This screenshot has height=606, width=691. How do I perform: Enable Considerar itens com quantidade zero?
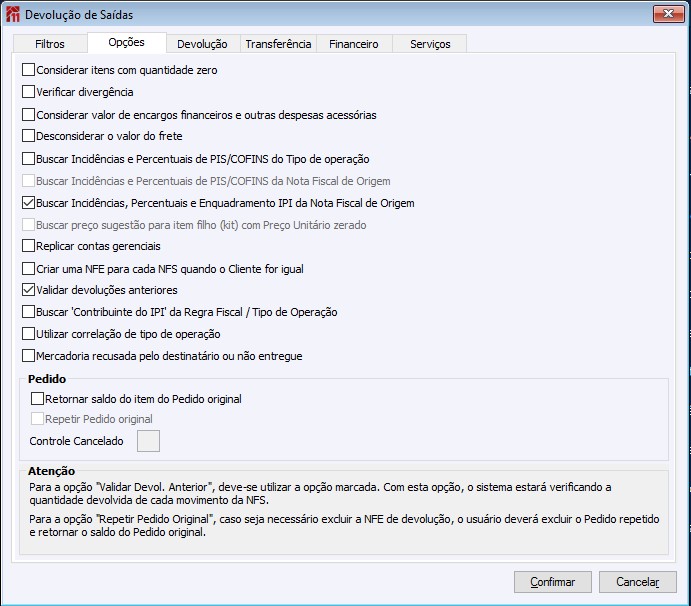click(x=29, y=70)
